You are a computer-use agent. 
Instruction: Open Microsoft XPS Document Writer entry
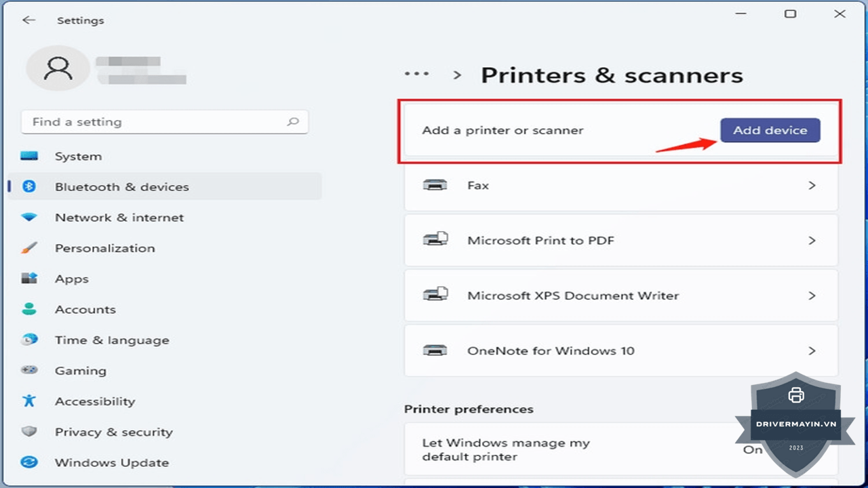pyautogui.click(x=621, y=296)
